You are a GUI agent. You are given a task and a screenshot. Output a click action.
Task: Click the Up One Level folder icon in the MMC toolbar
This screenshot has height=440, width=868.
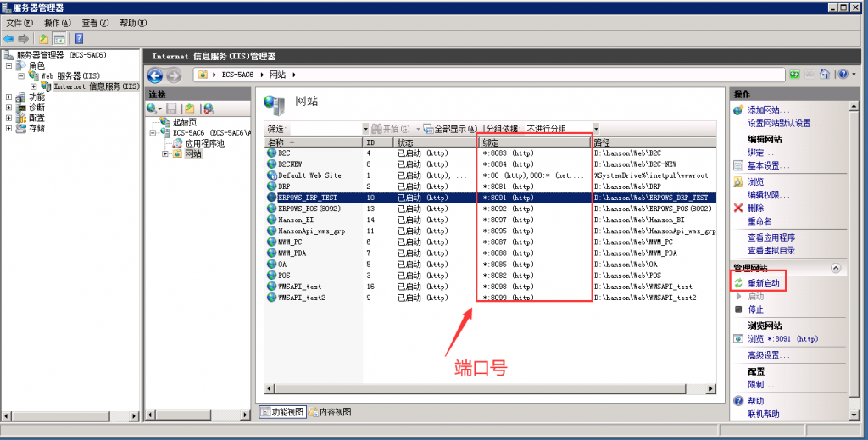43,39
